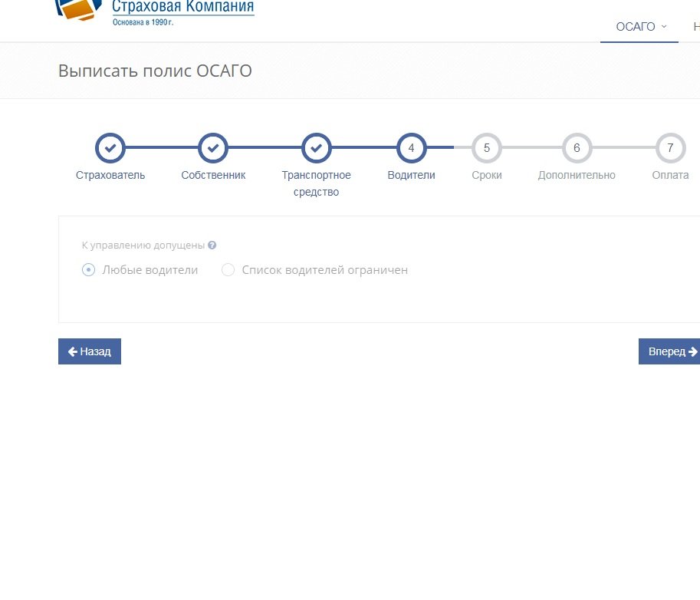Click the Страхователь step label

pyautogui.click(x=110, y=175)
